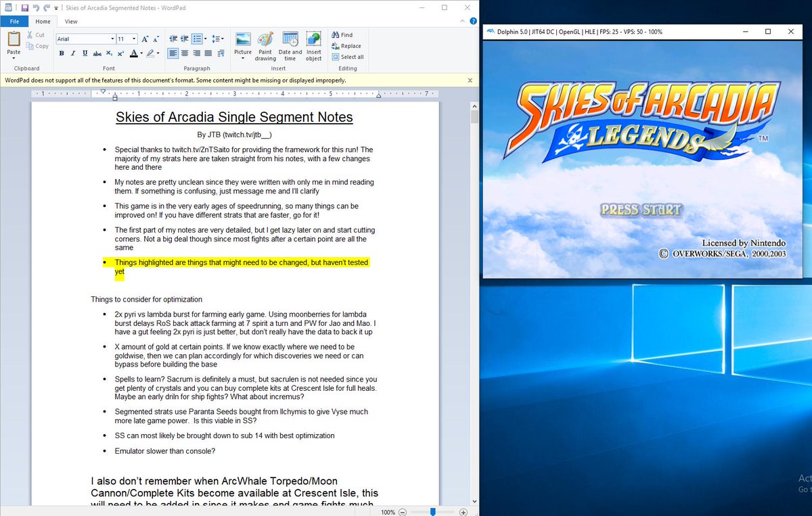Toggle bold formatting
Viewport: 812px width, 516px height.
pos(62,53)
